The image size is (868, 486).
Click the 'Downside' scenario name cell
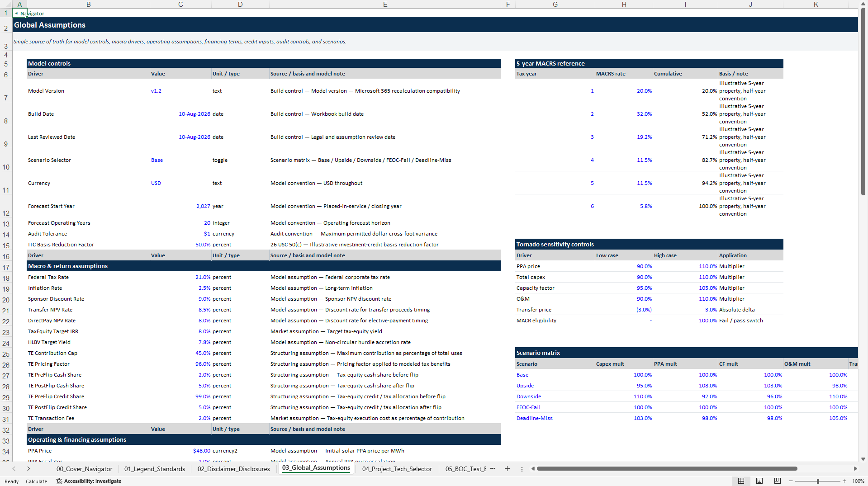555,396
